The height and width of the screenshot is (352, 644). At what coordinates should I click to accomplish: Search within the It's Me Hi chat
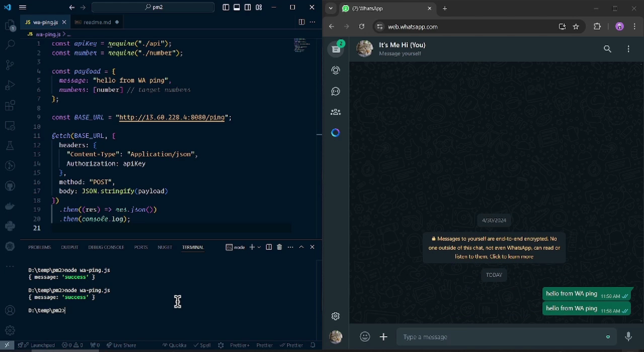click(x=607, y=49)
